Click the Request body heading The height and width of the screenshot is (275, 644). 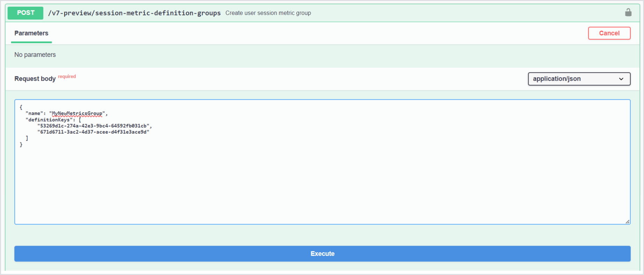click(35, 79)
